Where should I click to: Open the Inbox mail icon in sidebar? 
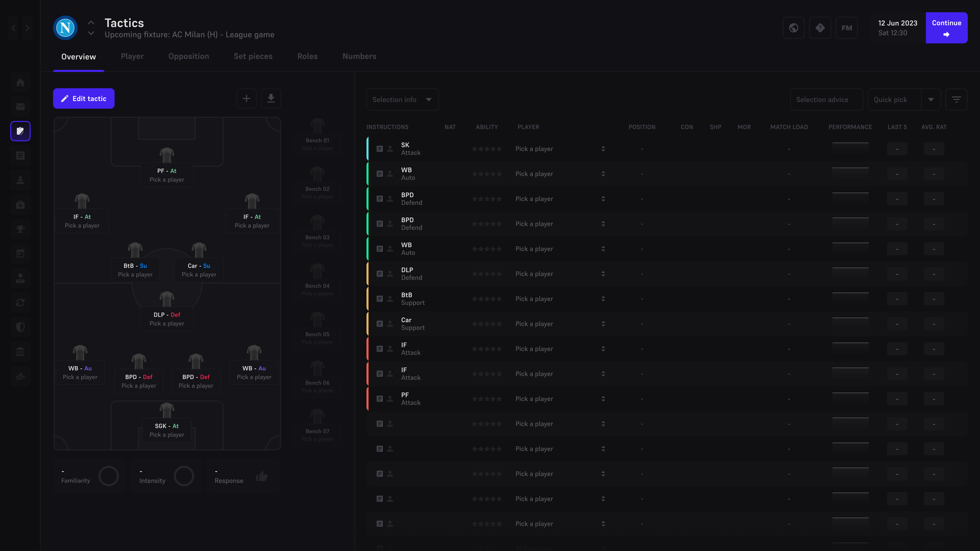pyautogui.click(x=20, y=106)
